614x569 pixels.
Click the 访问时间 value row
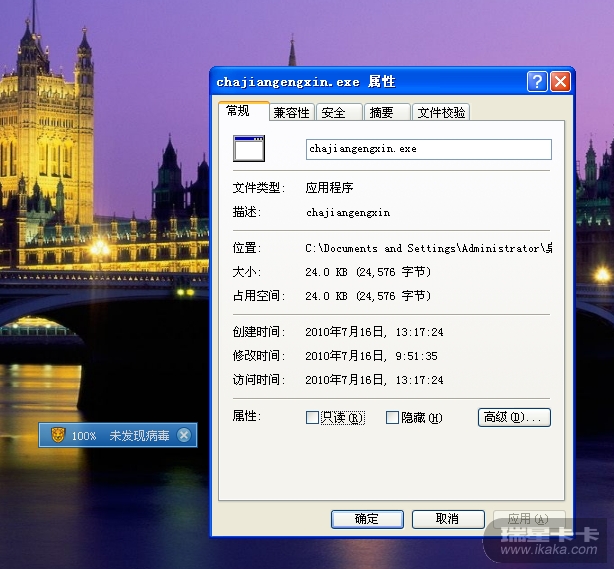coord(374,380)
